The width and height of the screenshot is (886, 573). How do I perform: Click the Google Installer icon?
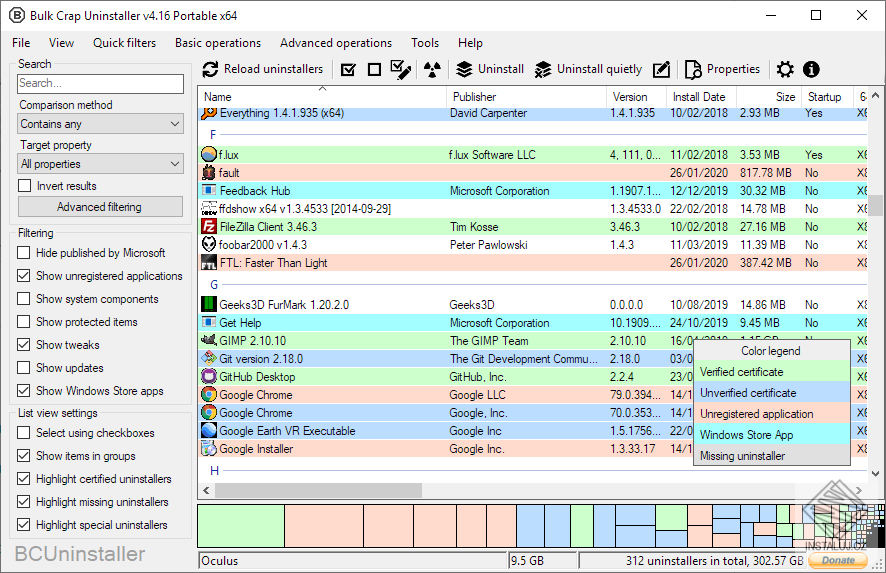(x=209, y=449)
